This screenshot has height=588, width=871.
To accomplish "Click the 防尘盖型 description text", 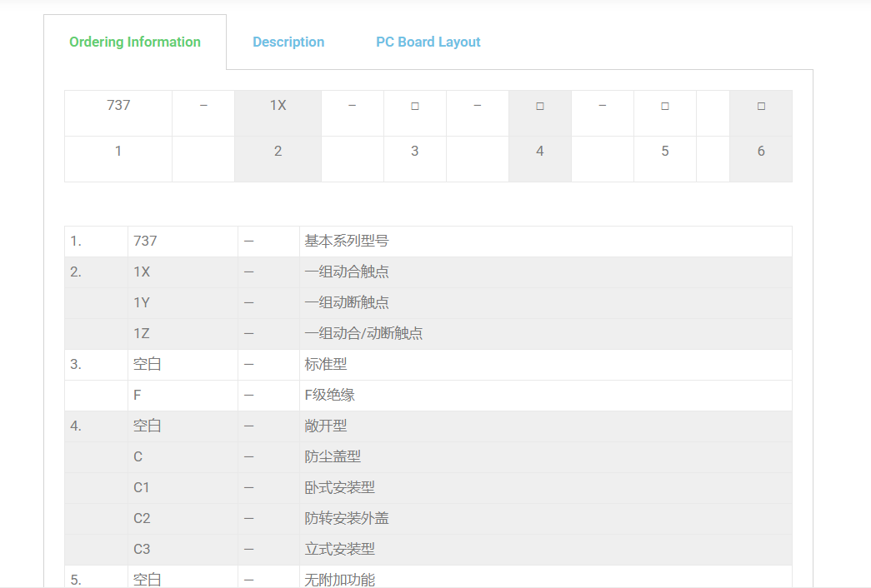I will (x=333, y=457).
